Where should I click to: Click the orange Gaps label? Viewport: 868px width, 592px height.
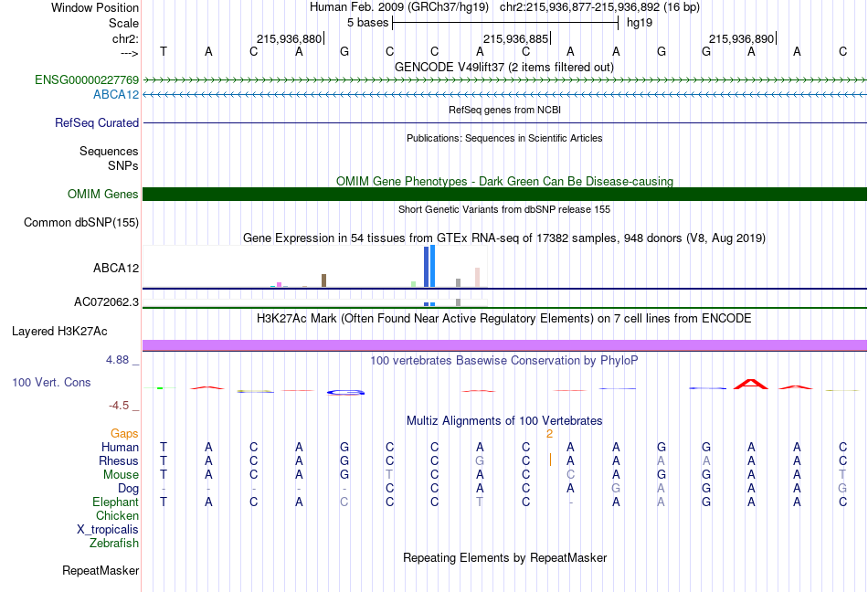(124, 433)
